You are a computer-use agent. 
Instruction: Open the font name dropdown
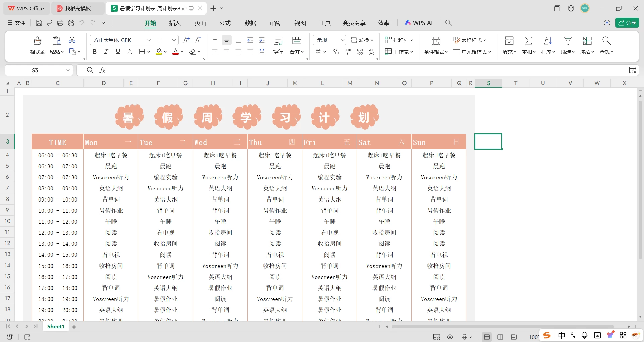pos(149,40)
